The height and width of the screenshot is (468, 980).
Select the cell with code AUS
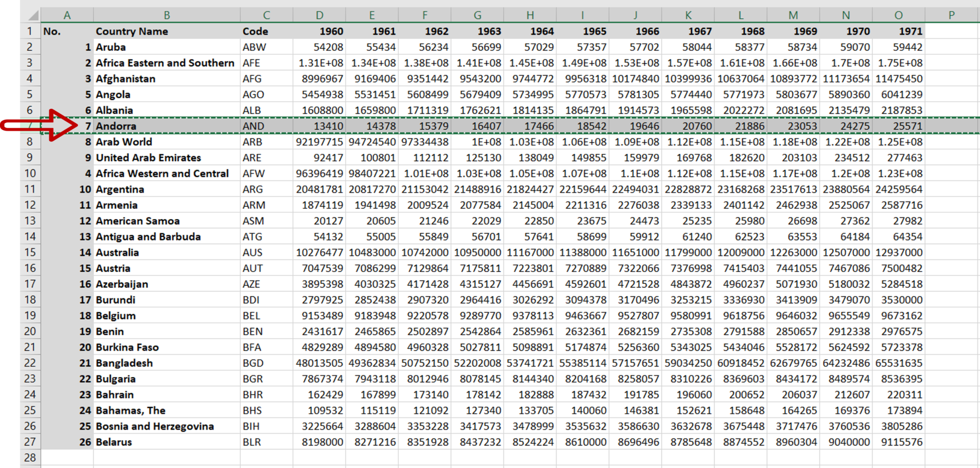[x=254, y=252]
